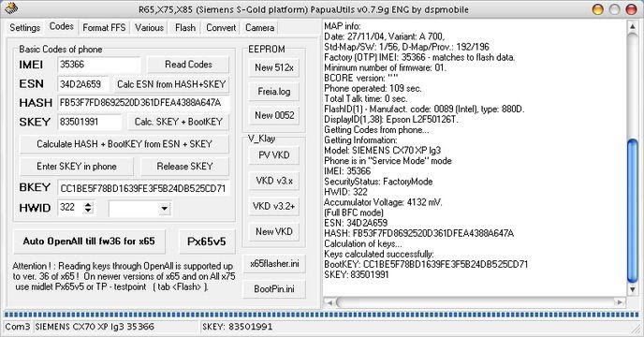The width and height of the screenshot is (644, 337).
Task: Decrease HWID with the down spinner arrow
Action: [x=88, y=211]
